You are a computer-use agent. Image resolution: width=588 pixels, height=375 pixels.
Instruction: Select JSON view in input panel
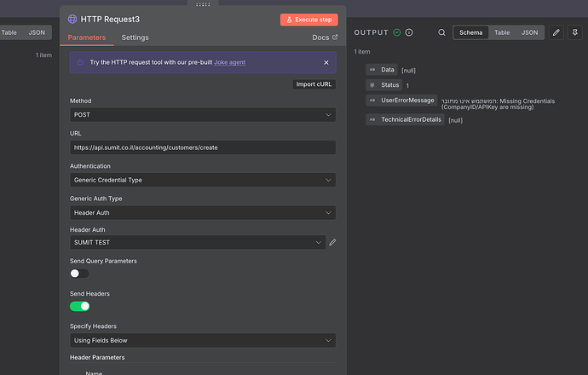[x=37, y=32]
